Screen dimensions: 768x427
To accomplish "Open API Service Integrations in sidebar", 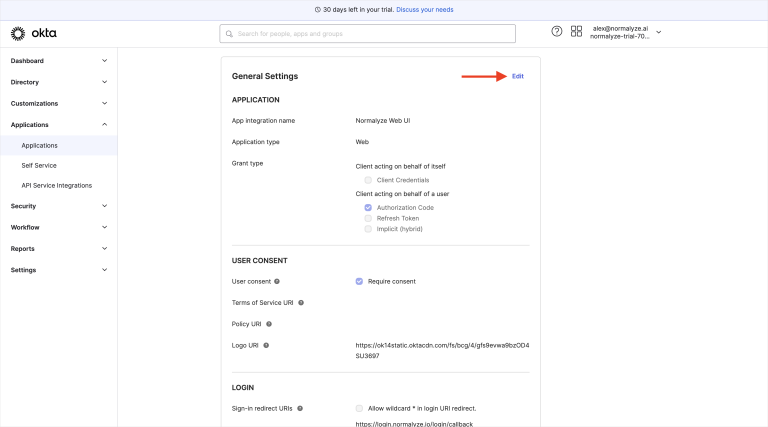I will tap(57, 185).
